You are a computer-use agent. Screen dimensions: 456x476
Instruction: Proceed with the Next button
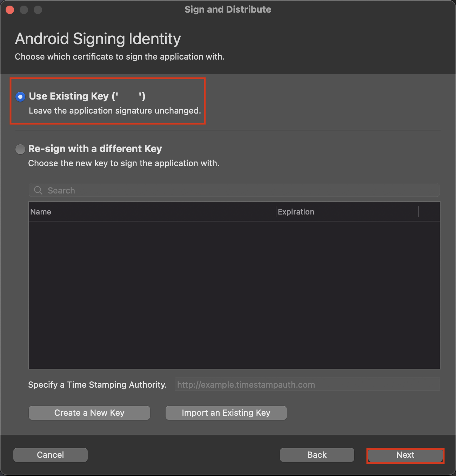coord(405,455)
